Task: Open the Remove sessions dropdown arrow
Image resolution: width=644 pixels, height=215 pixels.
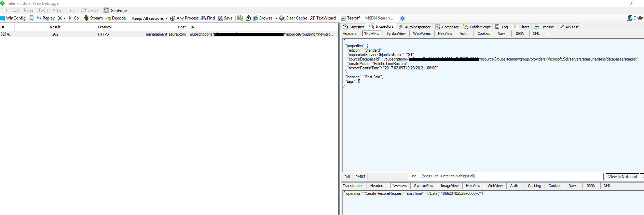Action: point(64,18)
